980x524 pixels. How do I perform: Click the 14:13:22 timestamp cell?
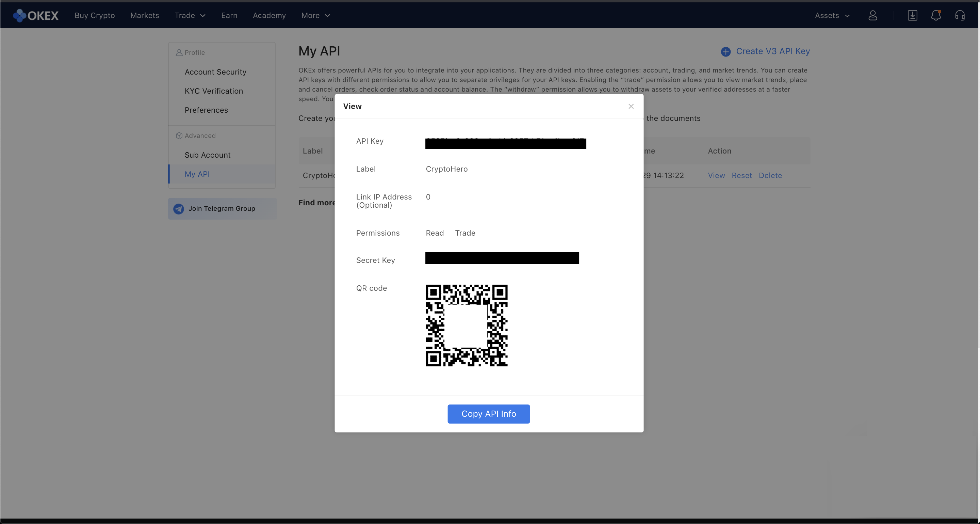pos(664,175)
